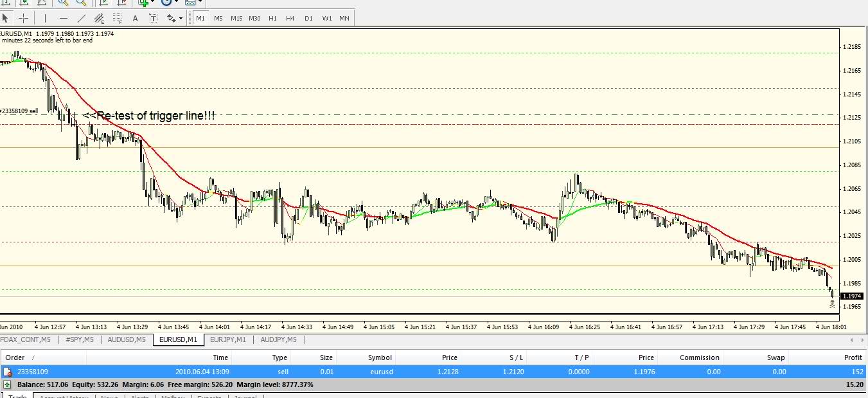
Task: Select the trendline drawing tool
Action: [81, 18]
